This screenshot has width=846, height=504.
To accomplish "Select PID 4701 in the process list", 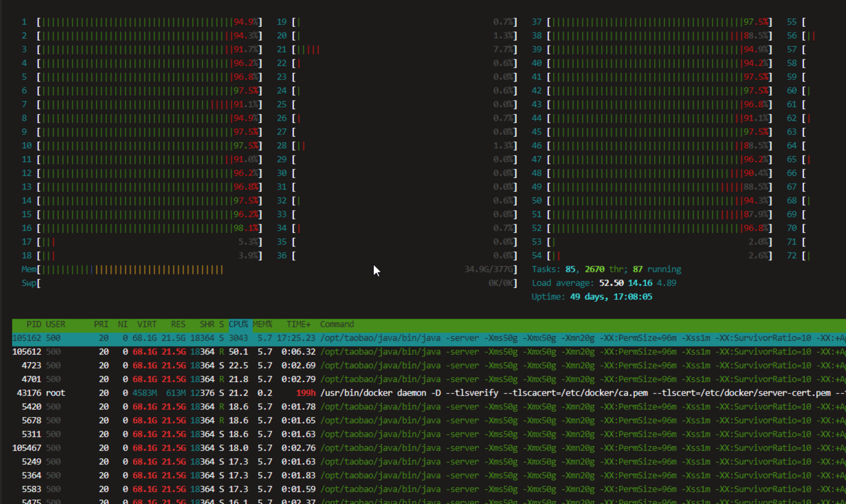I will point(428,379).
